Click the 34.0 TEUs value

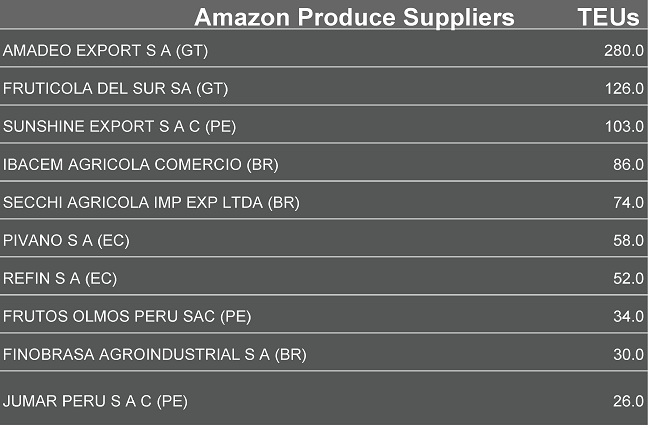627,317
